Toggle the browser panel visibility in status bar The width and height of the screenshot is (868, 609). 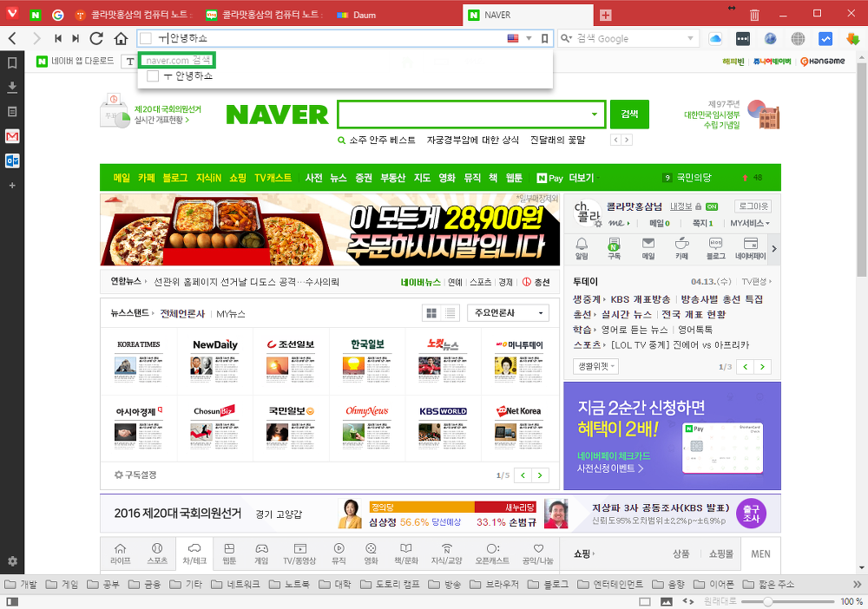[12, 601]
